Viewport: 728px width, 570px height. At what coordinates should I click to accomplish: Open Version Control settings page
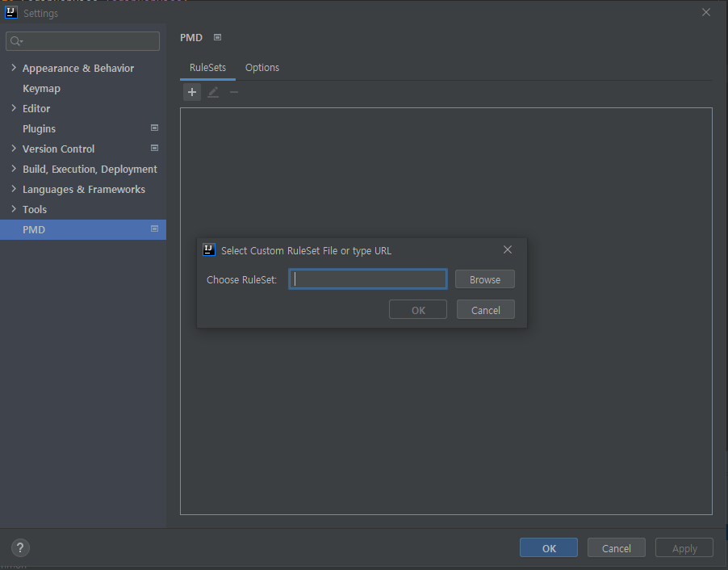click(58, 149)
